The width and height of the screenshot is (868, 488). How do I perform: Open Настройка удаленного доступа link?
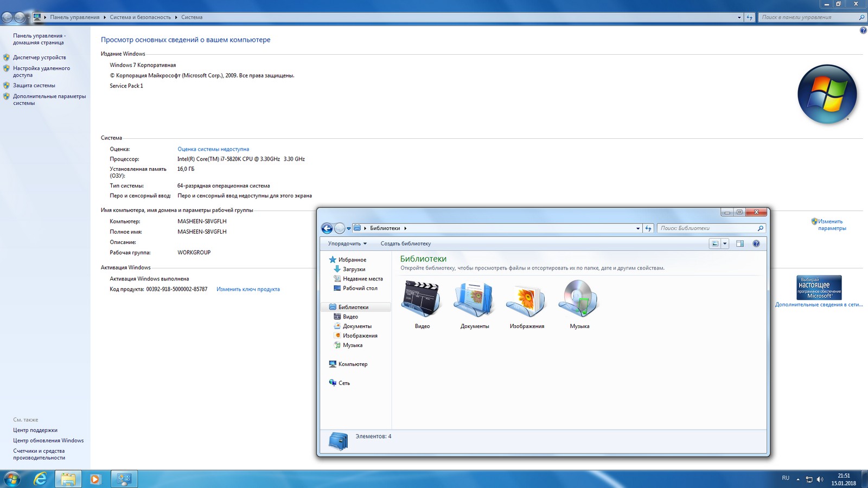tap(42, 72)
